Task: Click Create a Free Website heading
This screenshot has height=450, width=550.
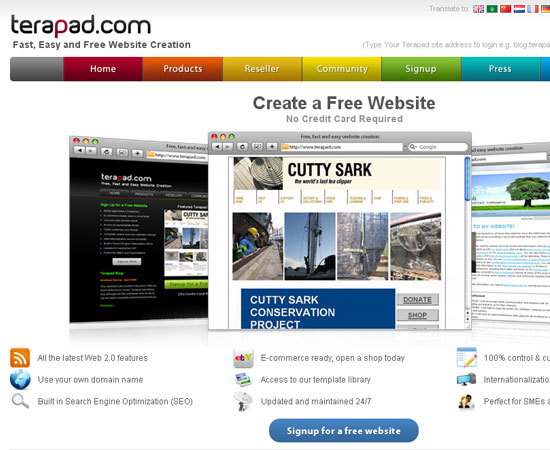Action: (344, 103)
